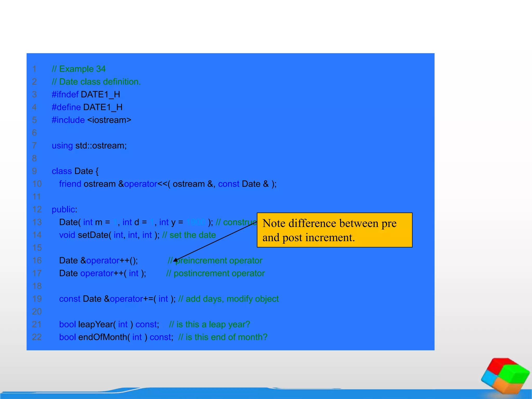Click 'Date operator++( int );' declaration
This screenshot has height=399, width=532.
point(103,273)
